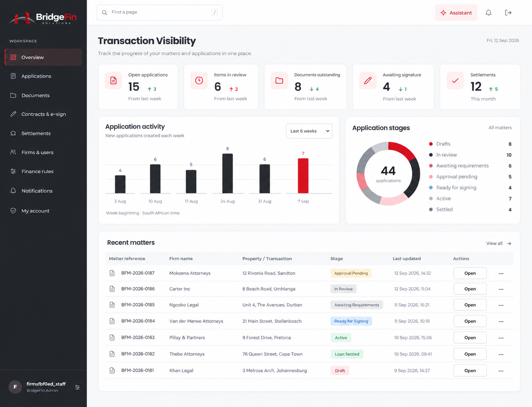Click the user avatar with letter F

coord(15,387)
